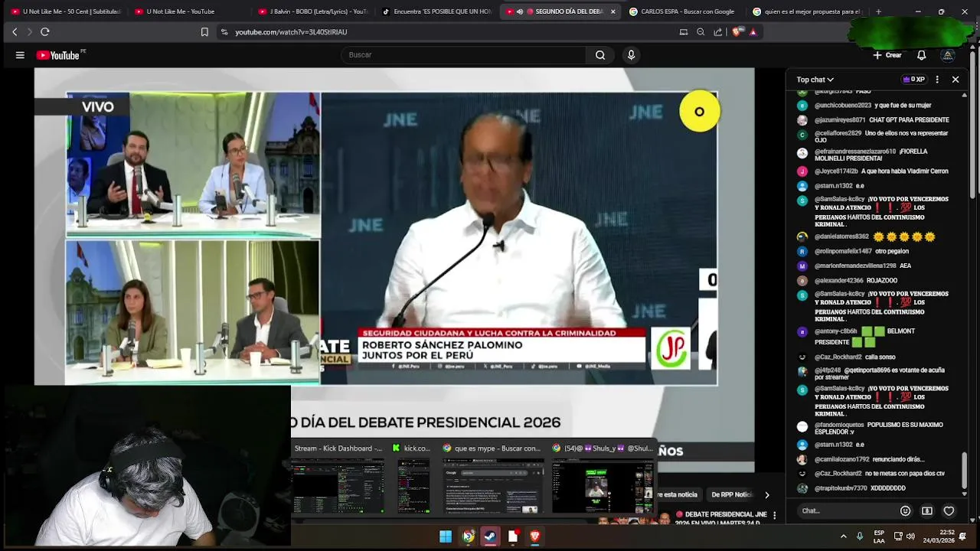This screenshot has height=551, width=980.
Task: Open the YouTube account avatar menu
Action: (x=948, y=55)
